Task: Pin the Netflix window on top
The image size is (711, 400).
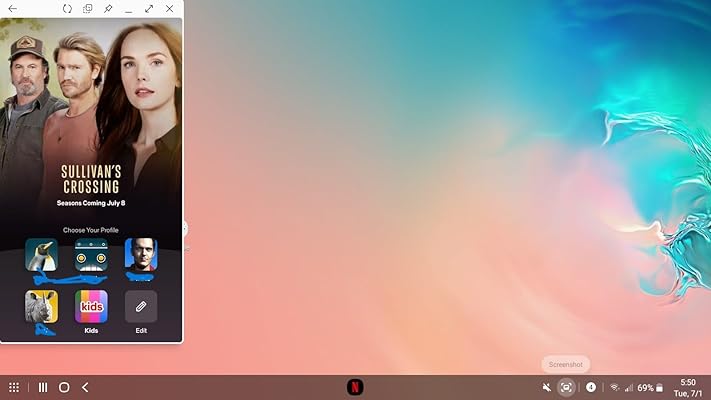Action: [x=108, y=9]
